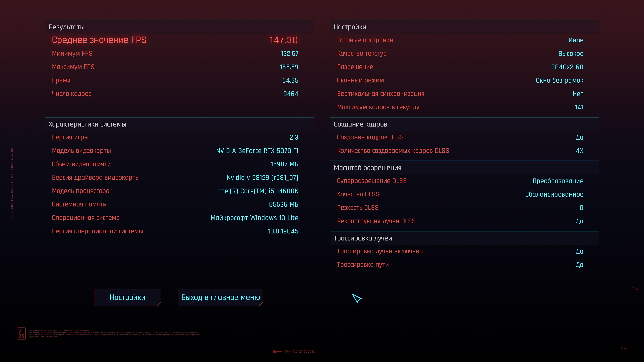Click the Масштаб разрешения header

pyautogui.click(x=367, y=168)
